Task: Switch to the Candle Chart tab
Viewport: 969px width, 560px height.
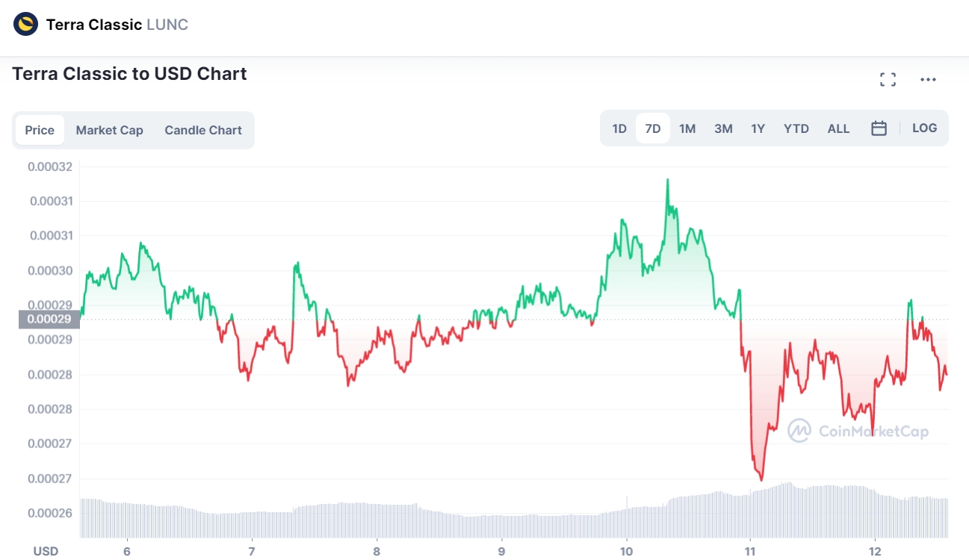Action: (x=203, y=130)
